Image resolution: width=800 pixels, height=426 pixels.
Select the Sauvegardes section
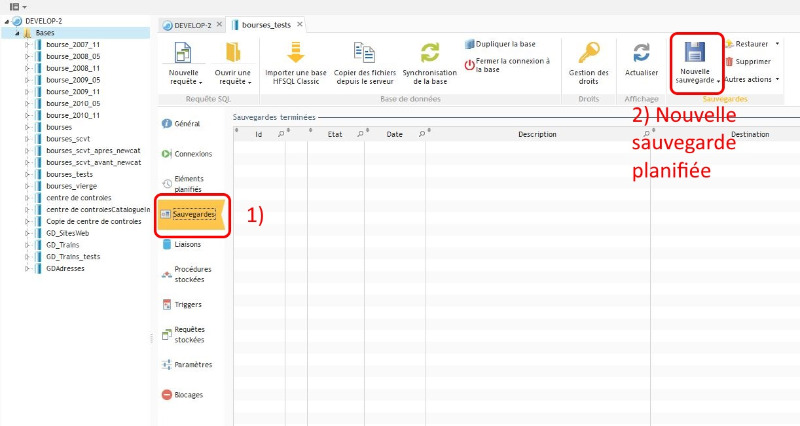[189, 215]
